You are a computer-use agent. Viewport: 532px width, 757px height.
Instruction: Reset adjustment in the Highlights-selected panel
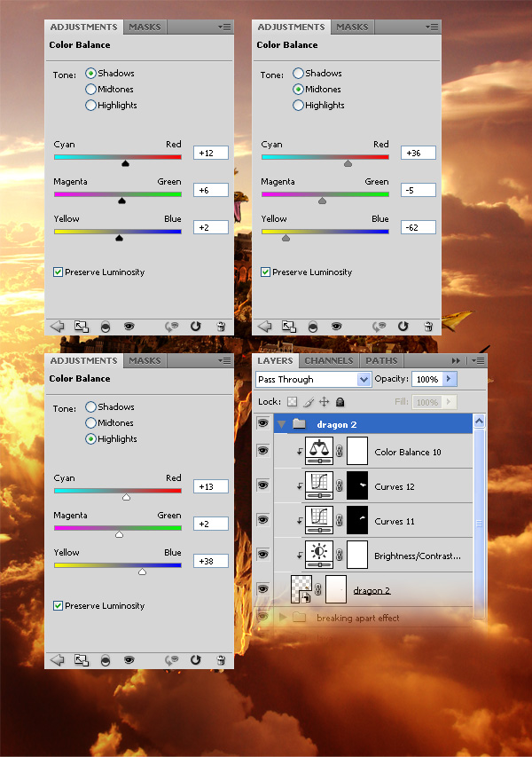click(195, 660)
